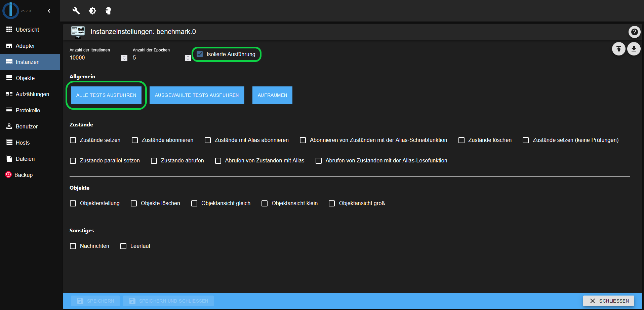Click Alle Tests ausführen button

(106, 95)
